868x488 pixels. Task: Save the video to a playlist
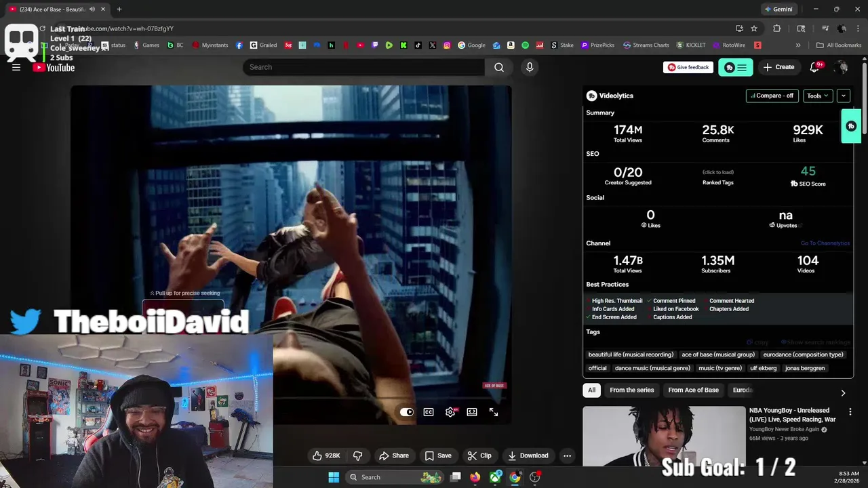[438, 455]
